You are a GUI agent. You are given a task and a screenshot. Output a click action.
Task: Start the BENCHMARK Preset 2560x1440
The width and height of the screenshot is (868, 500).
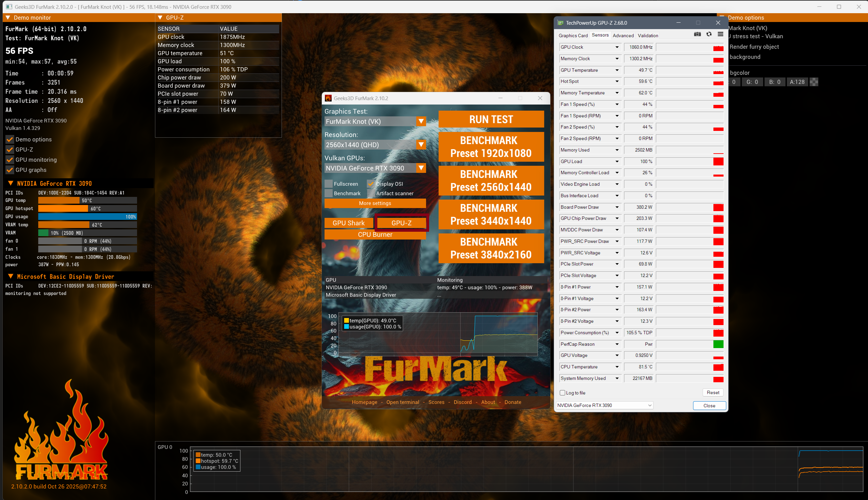[x=491, y=181]
